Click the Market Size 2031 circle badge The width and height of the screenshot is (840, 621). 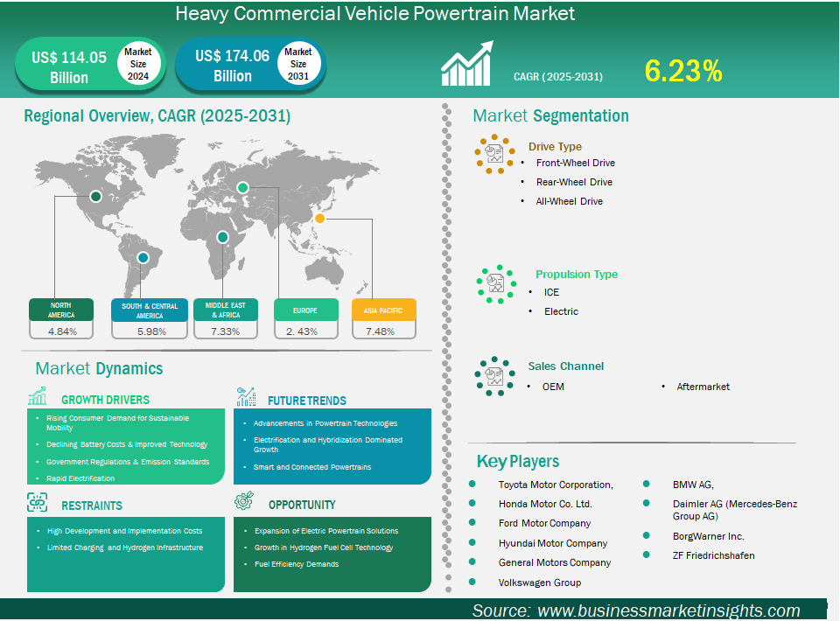298,64
